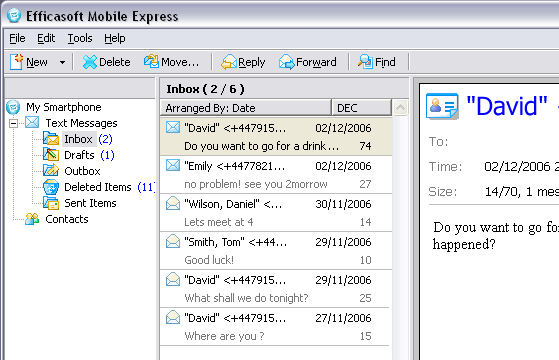Select David message 'What shall we do tonight?'
559x360 pixels.
[x=276, y=289]
